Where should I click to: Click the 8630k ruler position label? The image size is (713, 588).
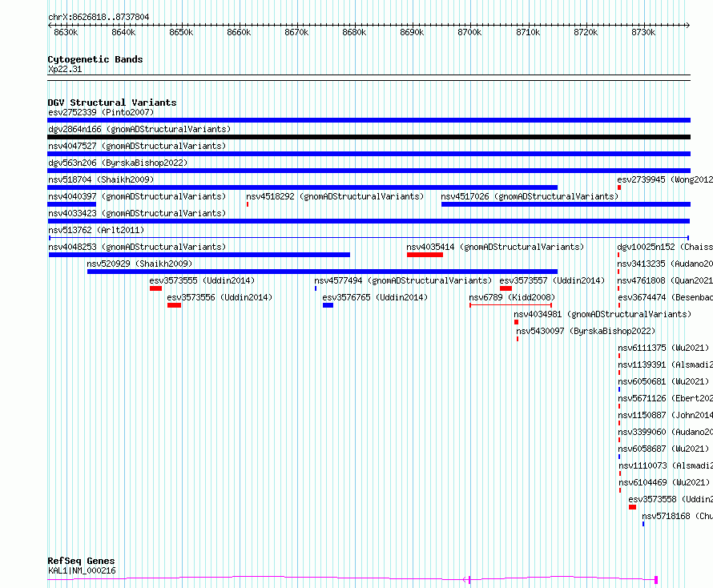66,32
